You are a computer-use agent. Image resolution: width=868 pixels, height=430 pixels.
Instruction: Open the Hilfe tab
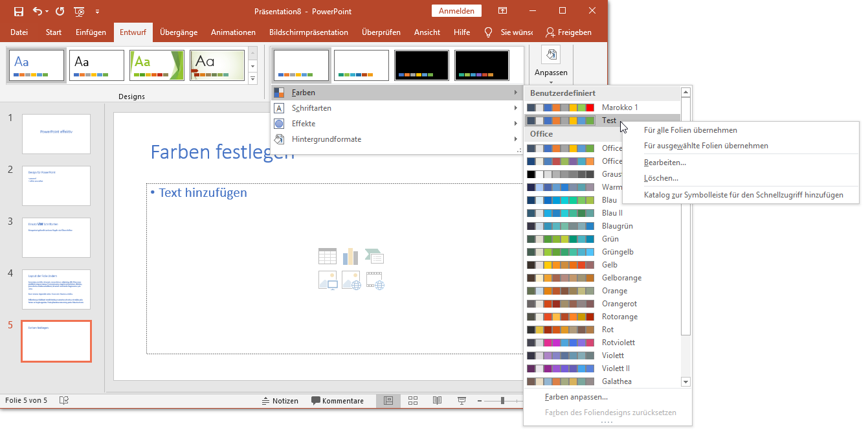[462, 32]
